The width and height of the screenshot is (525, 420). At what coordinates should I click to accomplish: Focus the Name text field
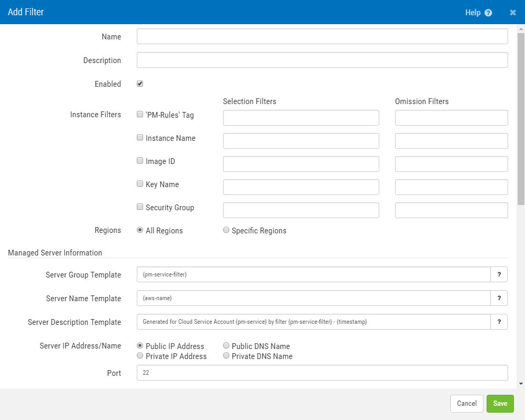click(322, 36)
